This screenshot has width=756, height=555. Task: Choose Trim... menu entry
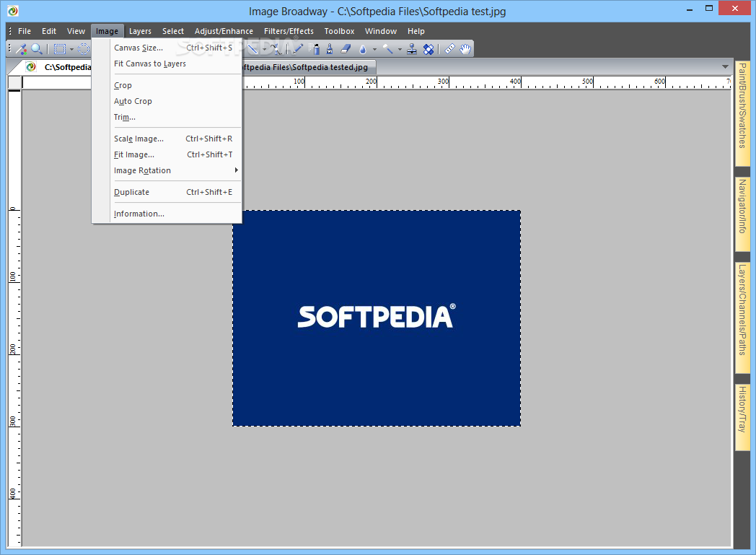(167, 117)
